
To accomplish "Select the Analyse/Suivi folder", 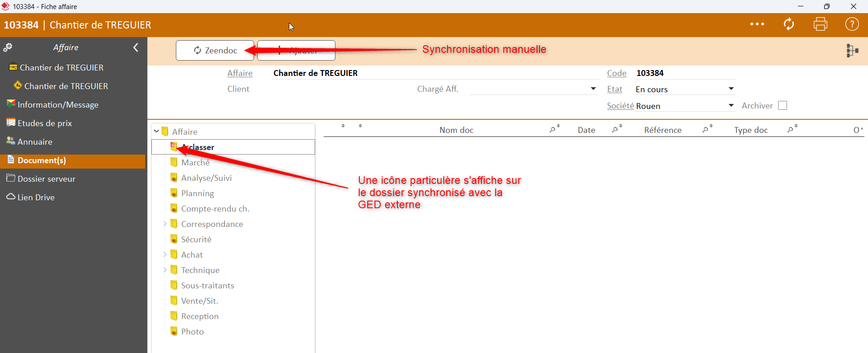I will pos(206,178).
